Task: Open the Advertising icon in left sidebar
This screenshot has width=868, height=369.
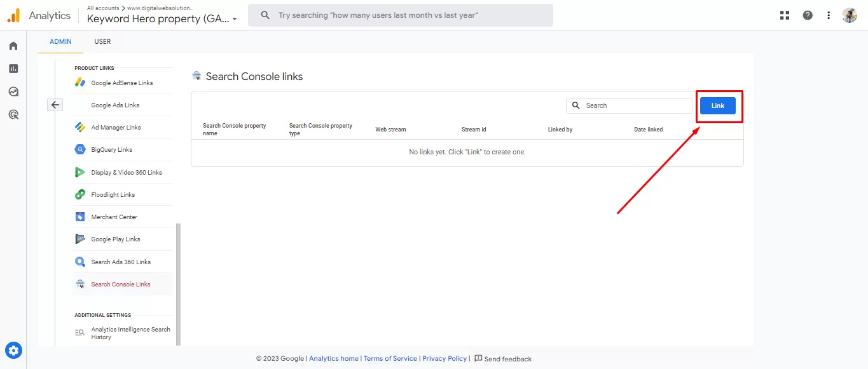Action: click(13, 114)
